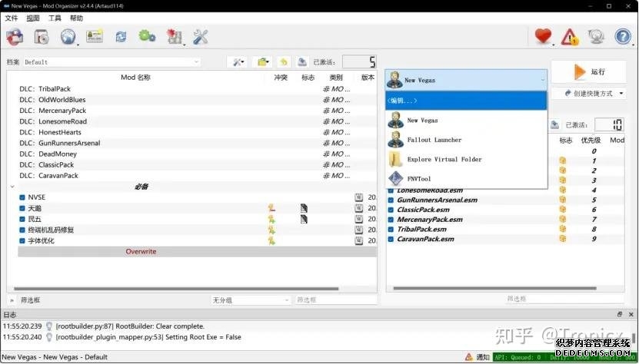Click the mod list 筛选框 filter field

click(108, 299)
